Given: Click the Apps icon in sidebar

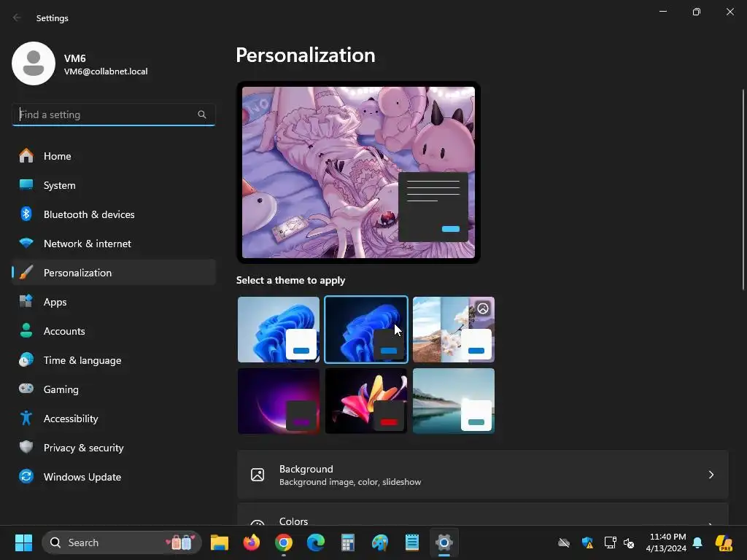Looking at the screenshot, I should (x=26, y=301).
